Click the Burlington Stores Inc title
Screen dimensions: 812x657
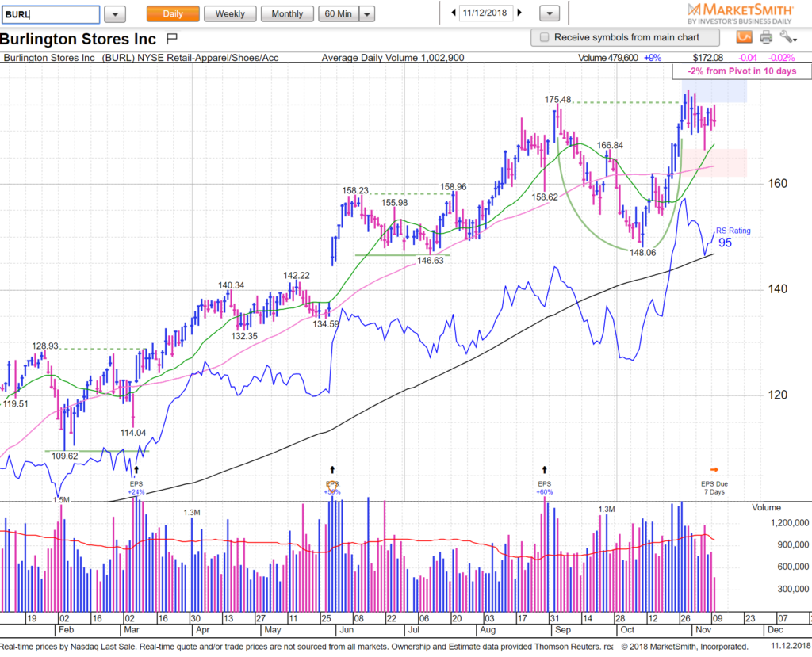point(79,39)
